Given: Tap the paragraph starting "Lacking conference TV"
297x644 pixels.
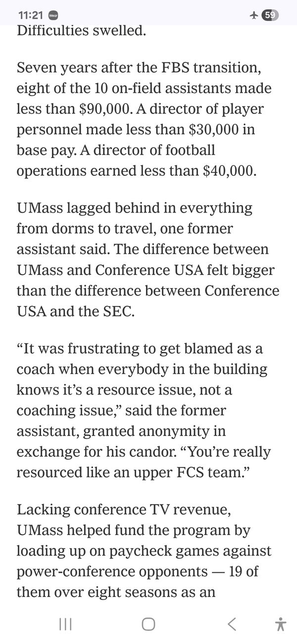Looking at the screenshot, I should click(144, 551).
